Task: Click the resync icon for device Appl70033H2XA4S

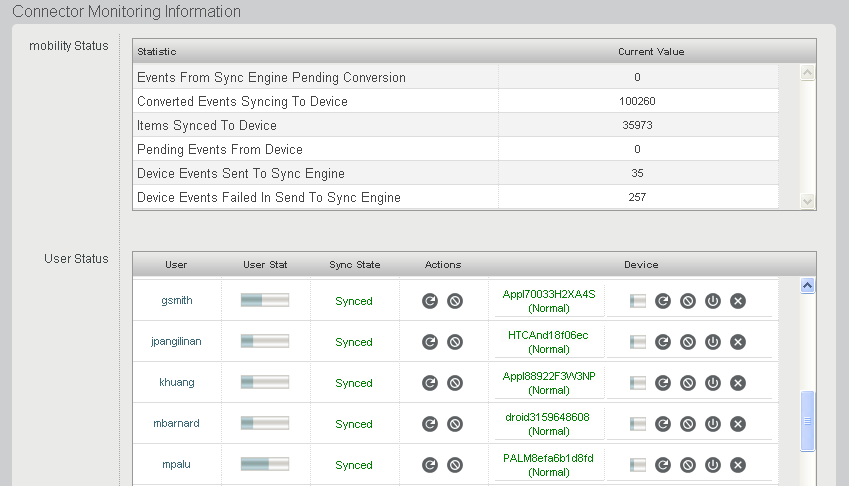Action: pos(663,301)
